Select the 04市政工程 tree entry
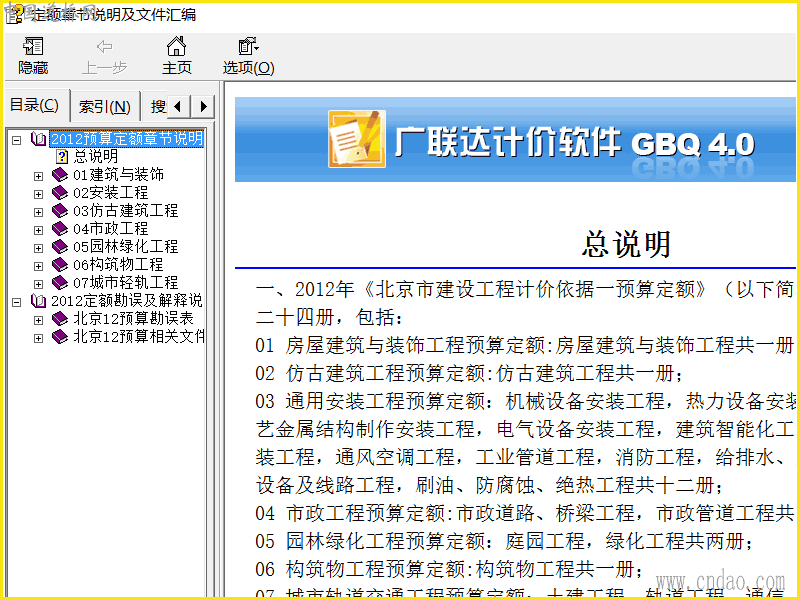Viewport: 800px width, 600px height. click(x=111, y=229)
